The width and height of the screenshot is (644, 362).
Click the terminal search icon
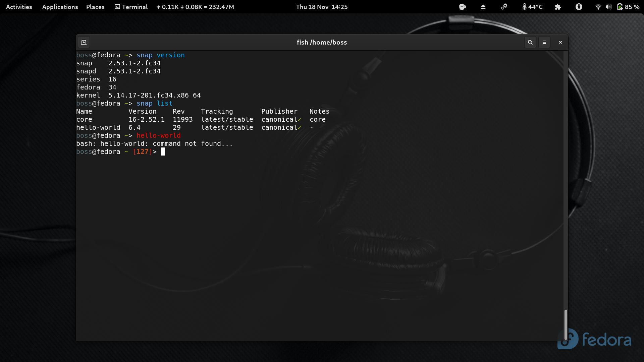pyautogui.click(x=530, y=42)
